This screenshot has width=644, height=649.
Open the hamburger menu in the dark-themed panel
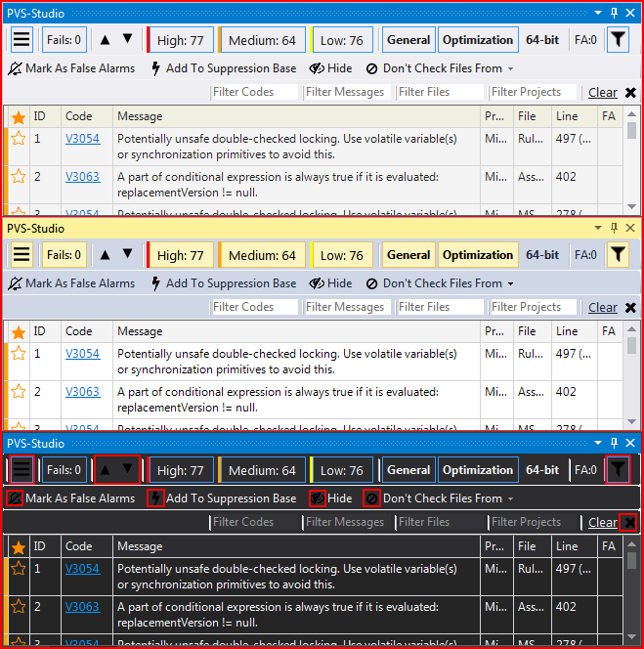point(21,470)
